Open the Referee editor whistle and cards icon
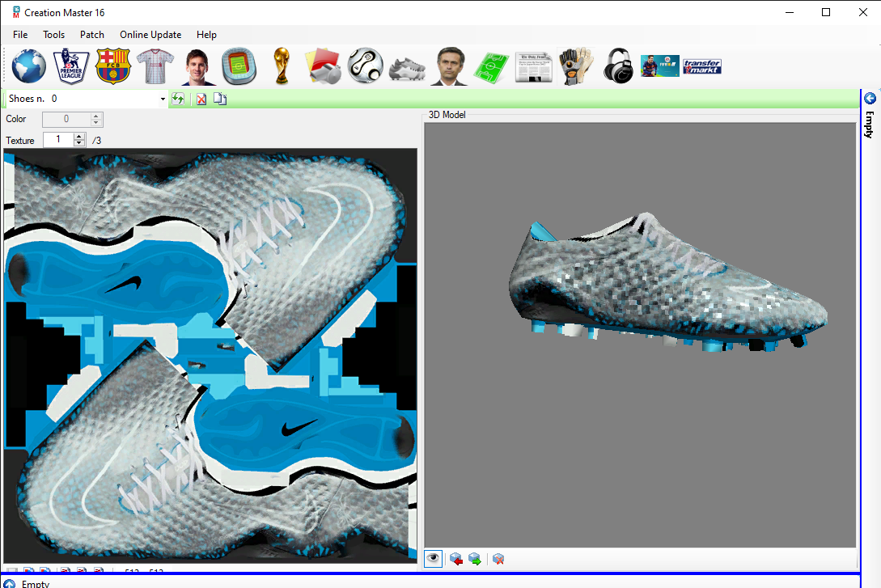Screen dimensions: 881x588 [x=323, y=66]
